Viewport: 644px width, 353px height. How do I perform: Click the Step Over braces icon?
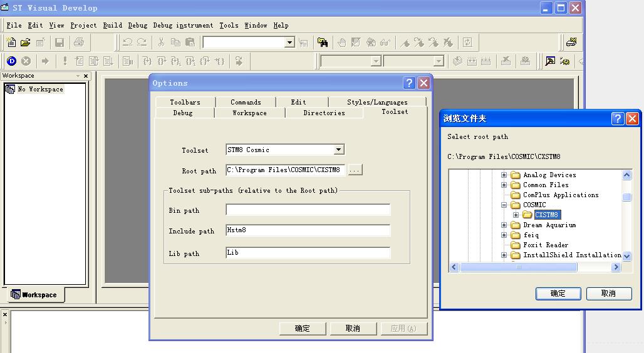pos(162,61)
